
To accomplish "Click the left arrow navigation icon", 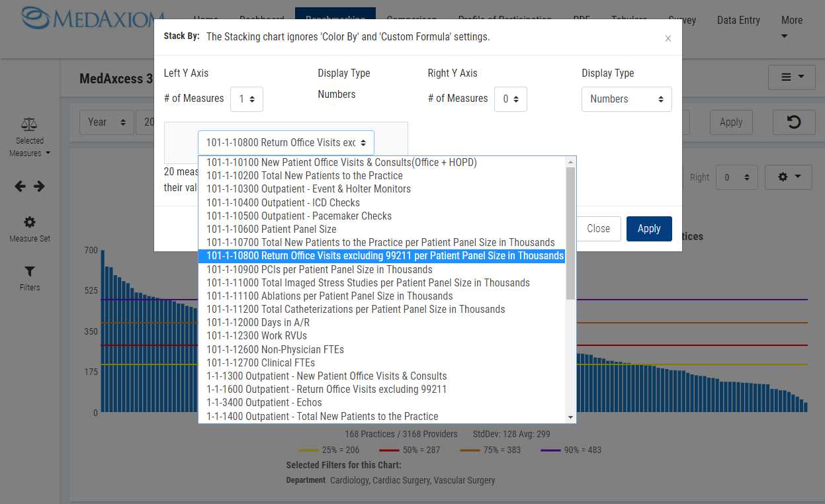I will (21, 187).
